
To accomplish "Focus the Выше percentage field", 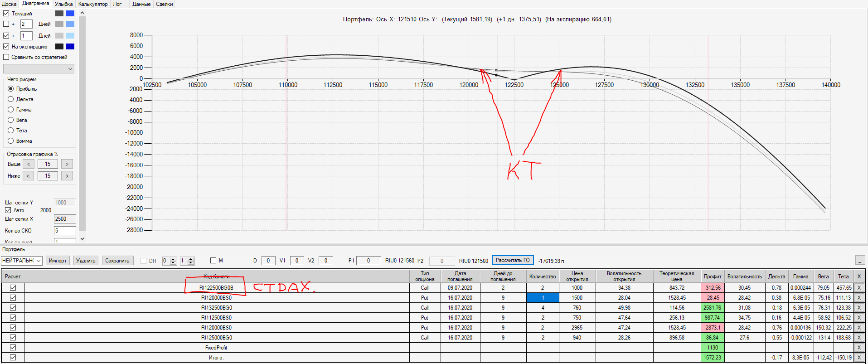I will click(x=48, y=164).
